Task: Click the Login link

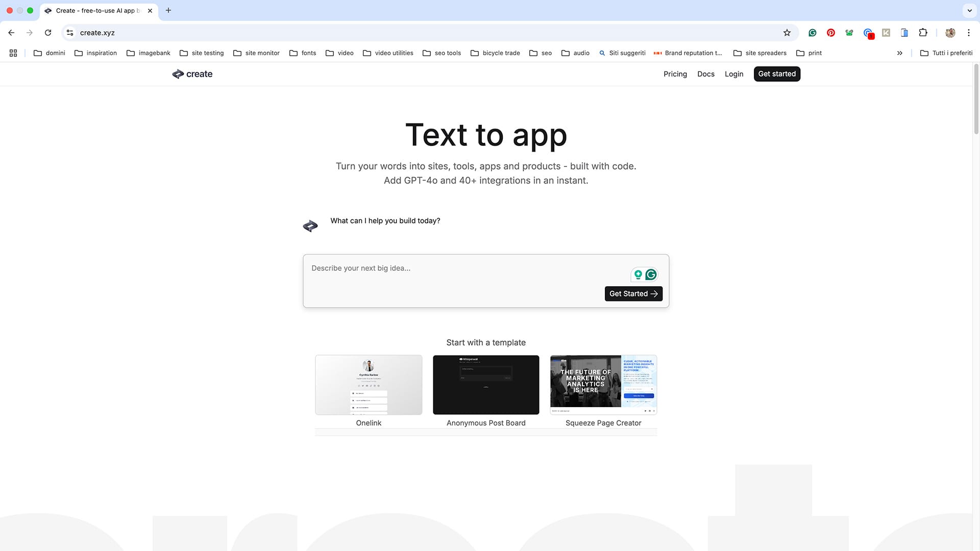Action: pyautogui.click(x=734, y=74)
